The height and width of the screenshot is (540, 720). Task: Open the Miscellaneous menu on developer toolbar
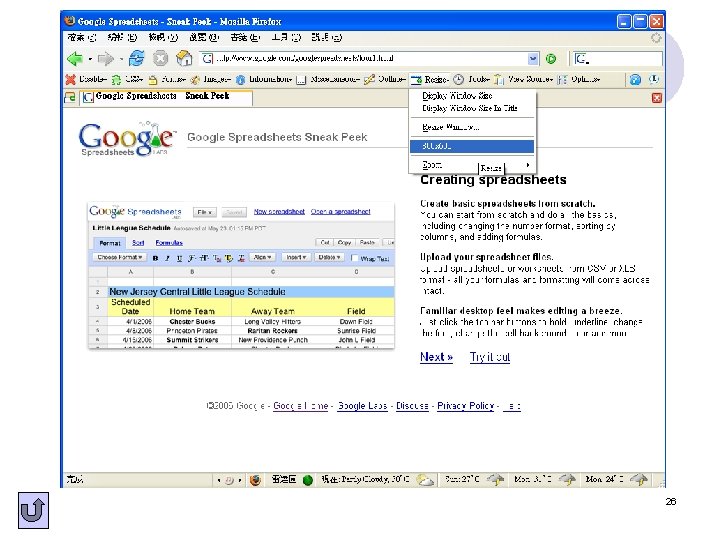click(328, 79)
